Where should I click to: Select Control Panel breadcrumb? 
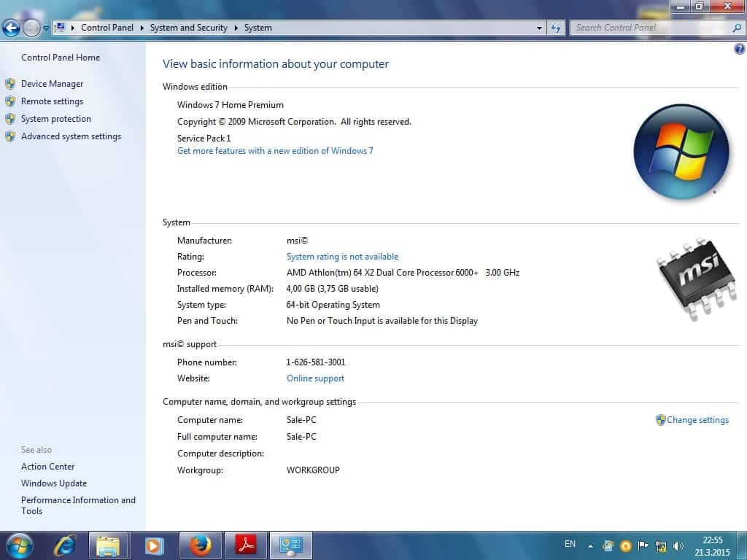coord(107,28)
